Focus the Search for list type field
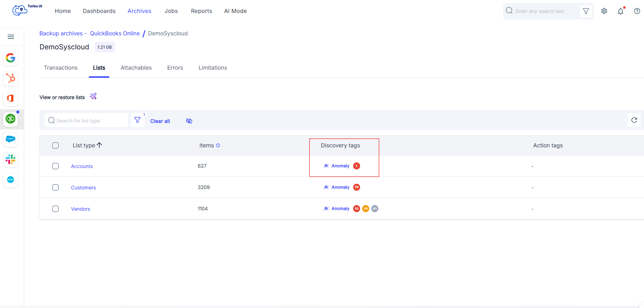This screenshot has height=308, width=644. (x=86, y=120)
